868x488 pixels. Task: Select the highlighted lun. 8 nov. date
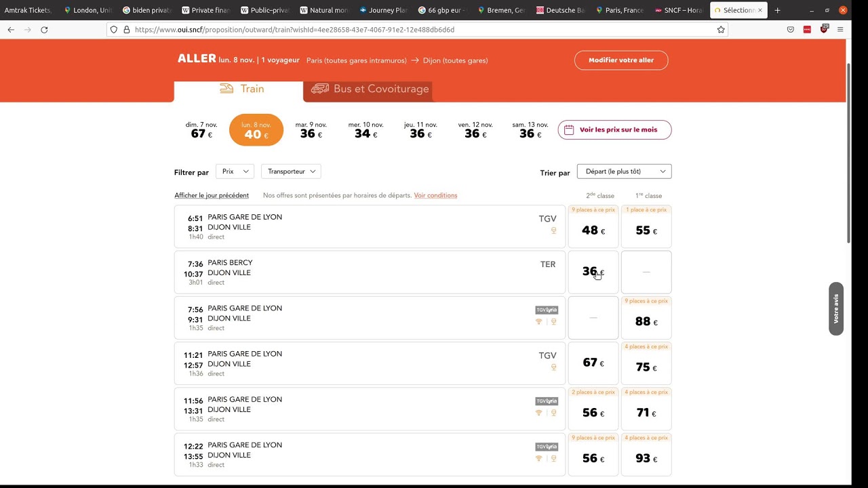256,130
